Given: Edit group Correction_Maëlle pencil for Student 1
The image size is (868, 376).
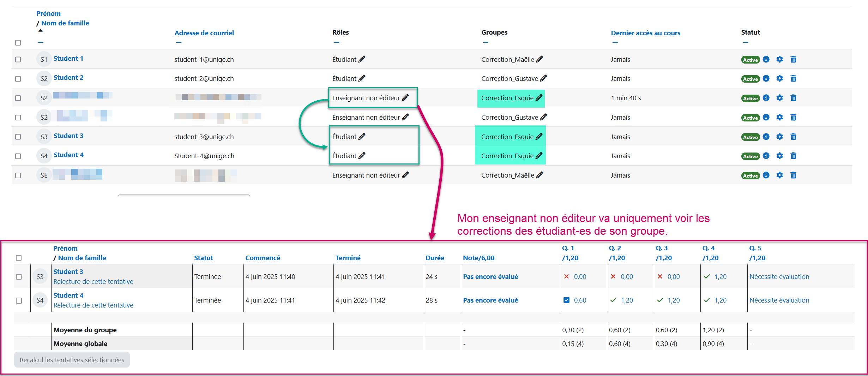Looking at the screenshot, I should 540,59.
